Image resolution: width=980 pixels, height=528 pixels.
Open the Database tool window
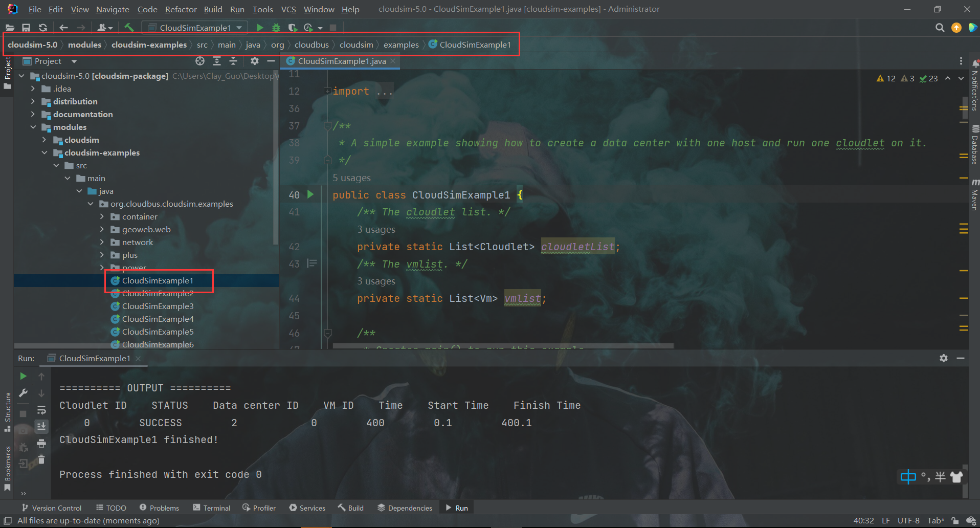(975, 145)
